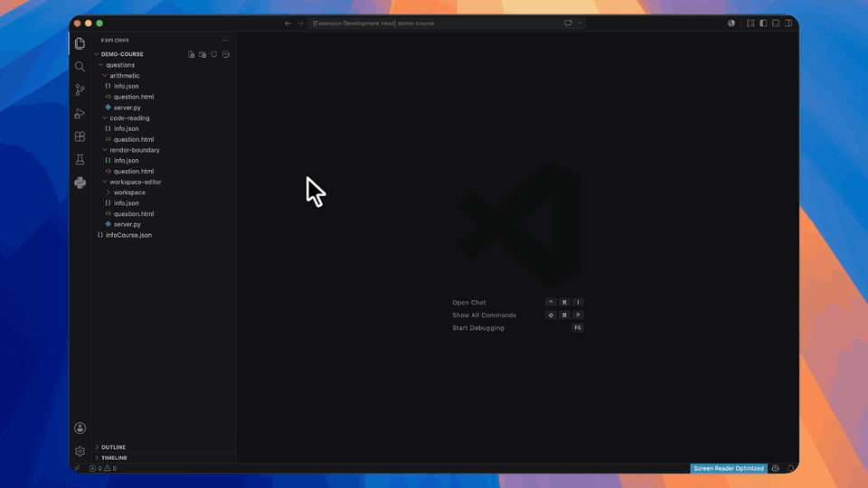Refresh the Explorer tree
The width and height of the screenshot is (868, 488).
click(x=214, y=54)
